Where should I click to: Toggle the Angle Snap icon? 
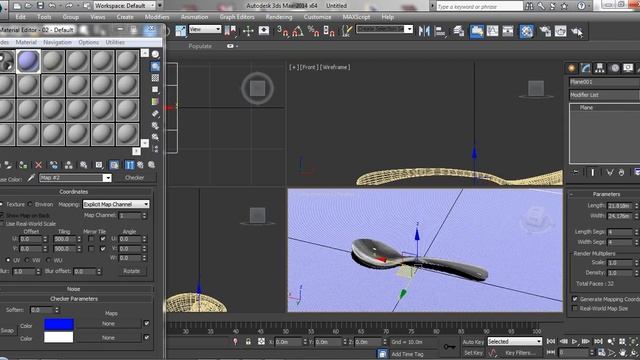[x=298, y=31]
